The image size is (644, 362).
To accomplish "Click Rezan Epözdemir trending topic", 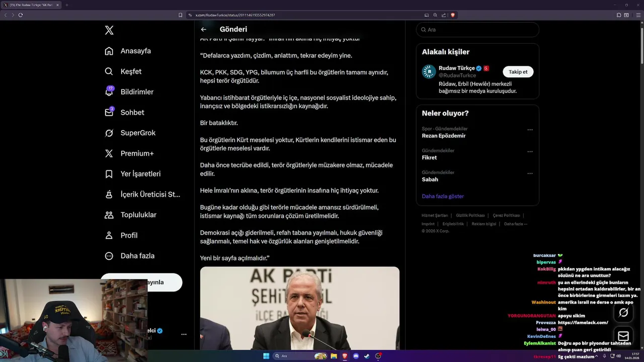I will [x=444, y=136].
